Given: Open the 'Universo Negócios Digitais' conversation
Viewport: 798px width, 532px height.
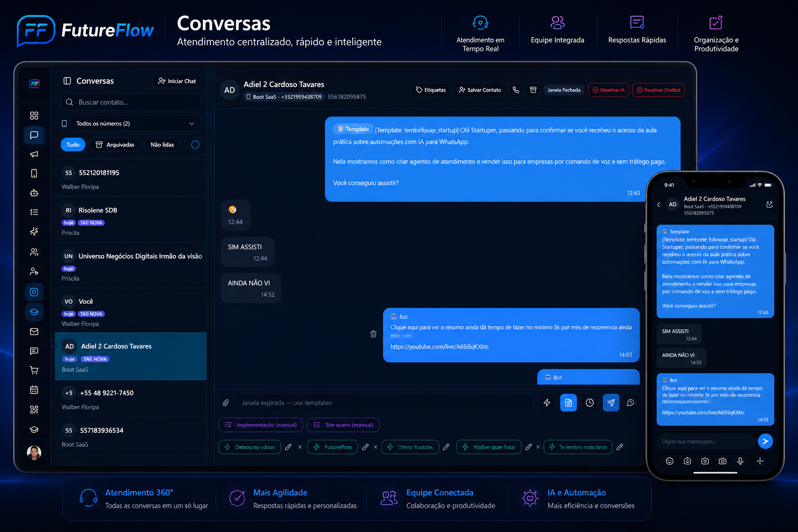Looking at the screenshot, I should coord(131,266).
